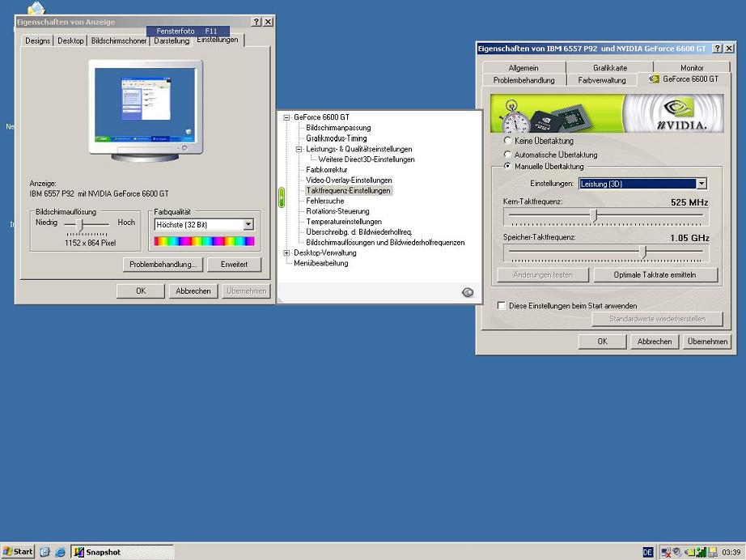Screen dimensions: 746x560
Task: Click the NVIDIA logo banner in GeForce dialog
Action: tap(674, 112)
